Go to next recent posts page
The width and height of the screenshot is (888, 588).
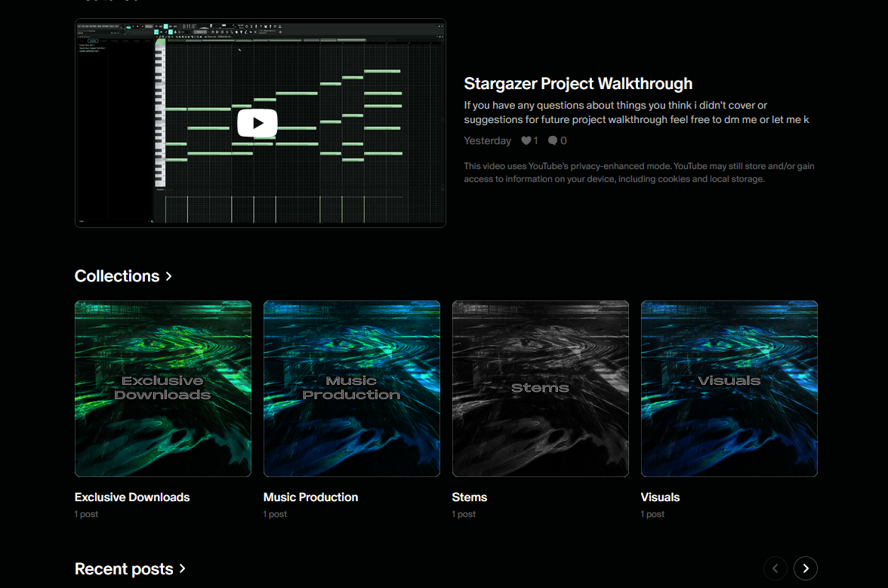pyautogui.click(x=806, y=568)
